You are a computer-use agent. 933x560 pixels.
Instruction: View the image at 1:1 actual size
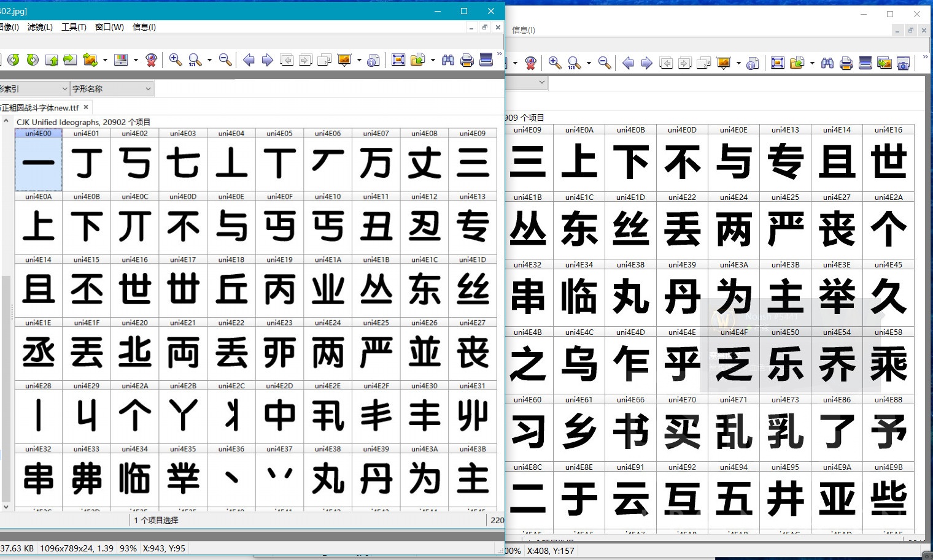pos(195,60)
